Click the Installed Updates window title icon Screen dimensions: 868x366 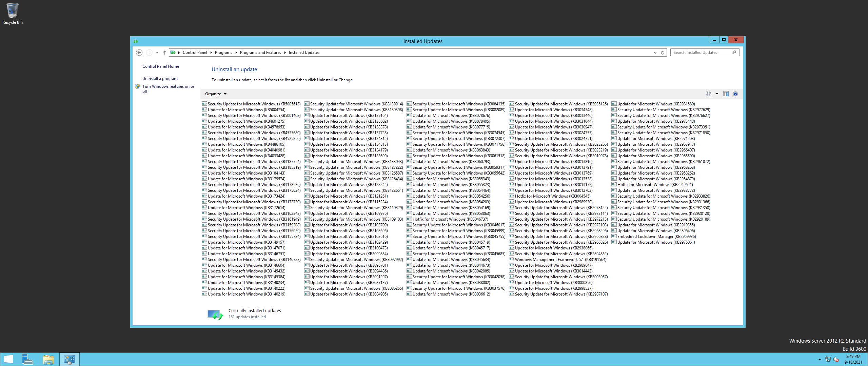(136, 41)
